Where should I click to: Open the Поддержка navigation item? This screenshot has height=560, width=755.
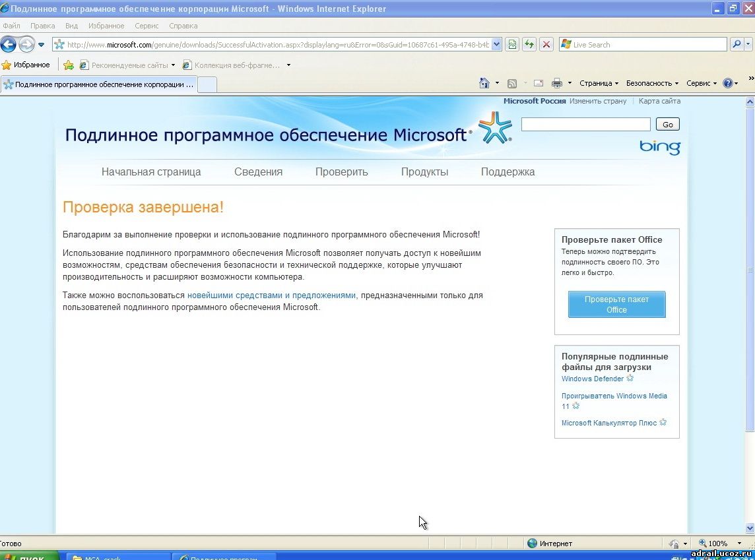(x=508, y=171)
